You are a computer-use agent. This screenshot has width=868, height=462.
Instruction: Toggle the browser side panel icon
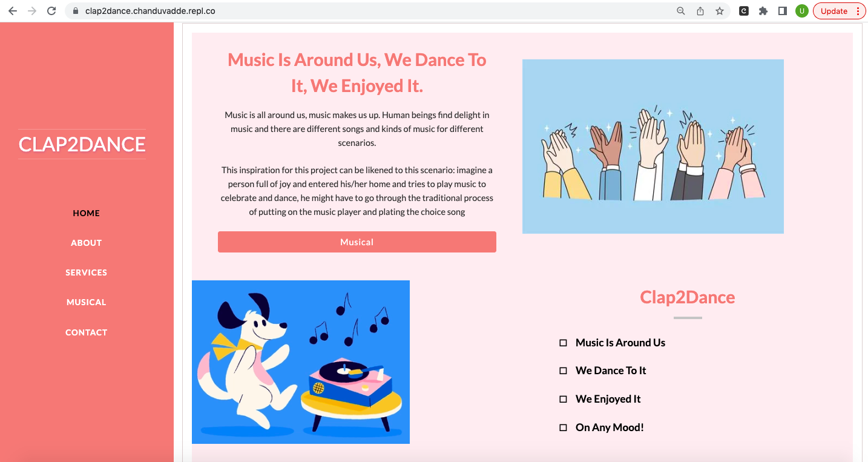[x=783, y=11]
